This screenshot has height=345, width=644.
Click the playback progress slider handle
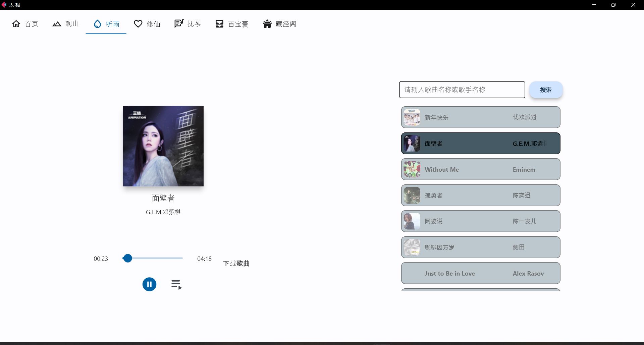tap(127, 258)
